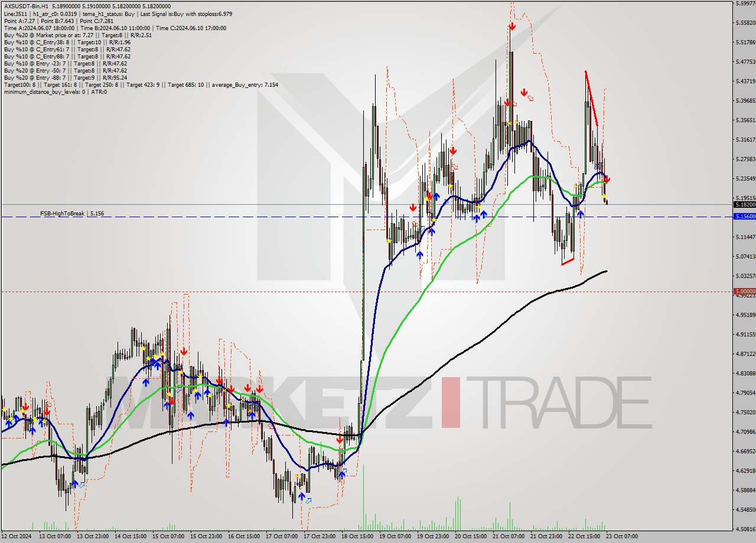This screenshot has width=756, height=543.
Task: Click the '14 Oct 15:00' time axis label
Action: point(129,537)
